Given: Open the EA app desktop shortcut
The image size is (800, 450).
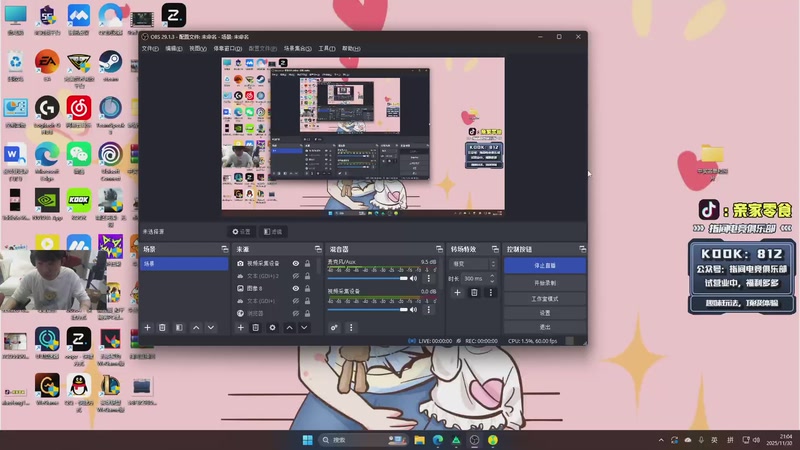Looking at the screenshot, I should [x=47, y=66].
